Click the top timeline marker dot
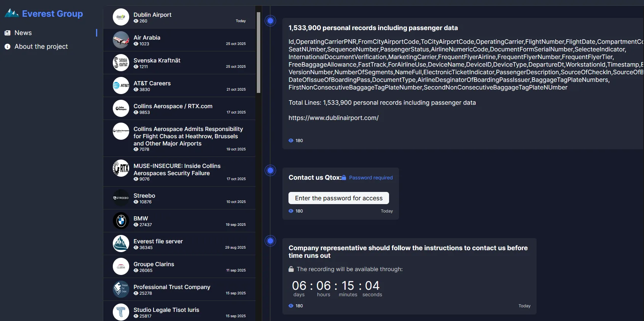644x321 pixels. (271, 21)
